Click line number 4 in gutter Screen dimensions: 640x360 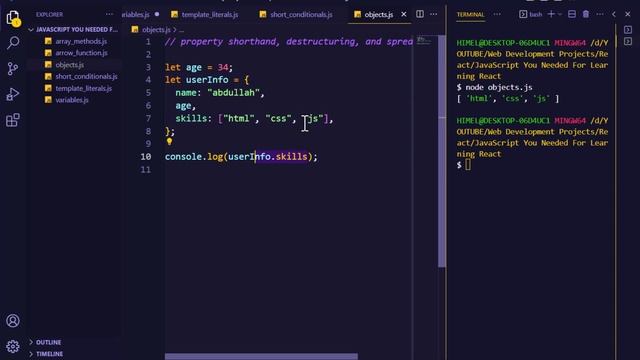[x=148, y=80]
